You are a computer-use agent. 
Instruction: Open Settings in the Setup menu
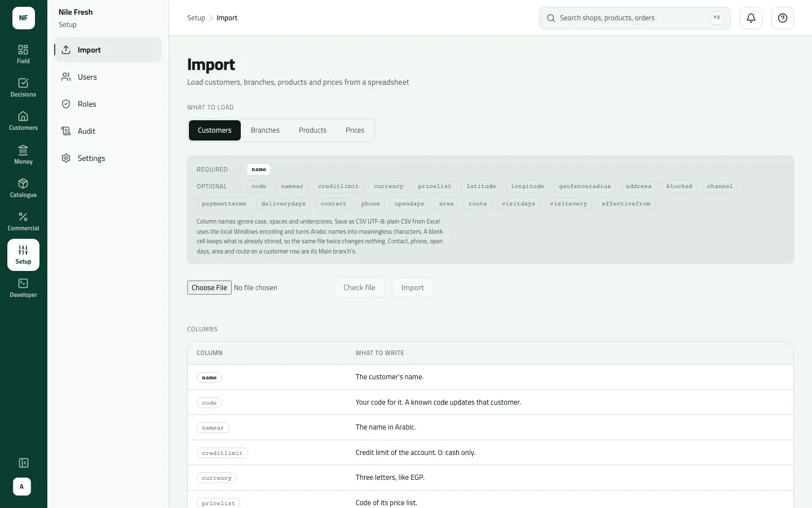click(x=108, y=158)
